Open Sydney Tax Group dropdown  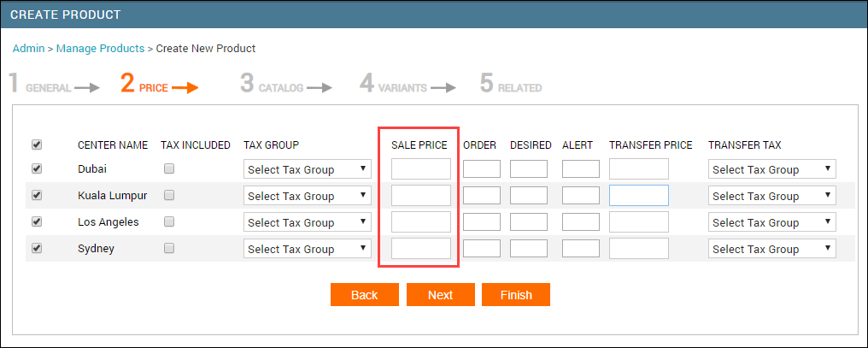point(308,250)
